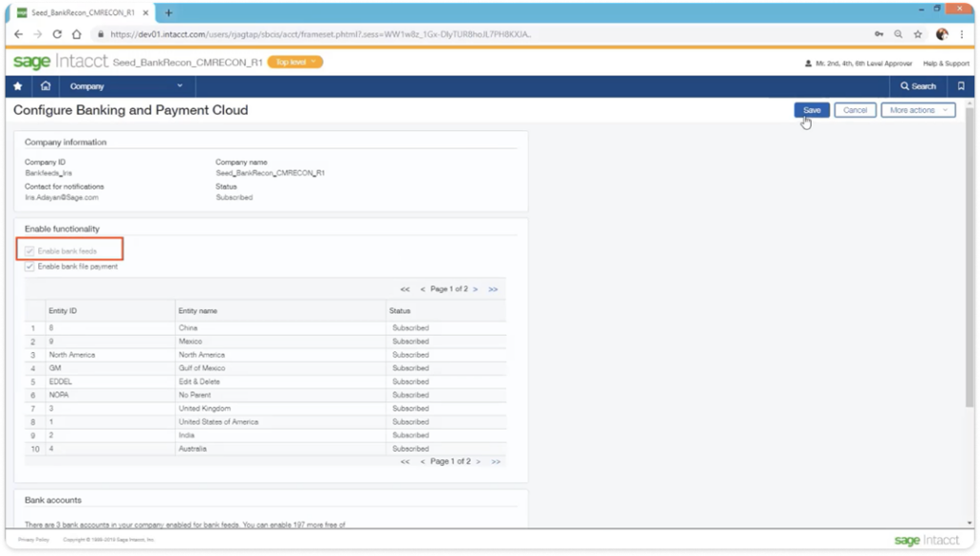Open a new browser tab
This screenshot has height=556, width=980.
tap(168, 12)
